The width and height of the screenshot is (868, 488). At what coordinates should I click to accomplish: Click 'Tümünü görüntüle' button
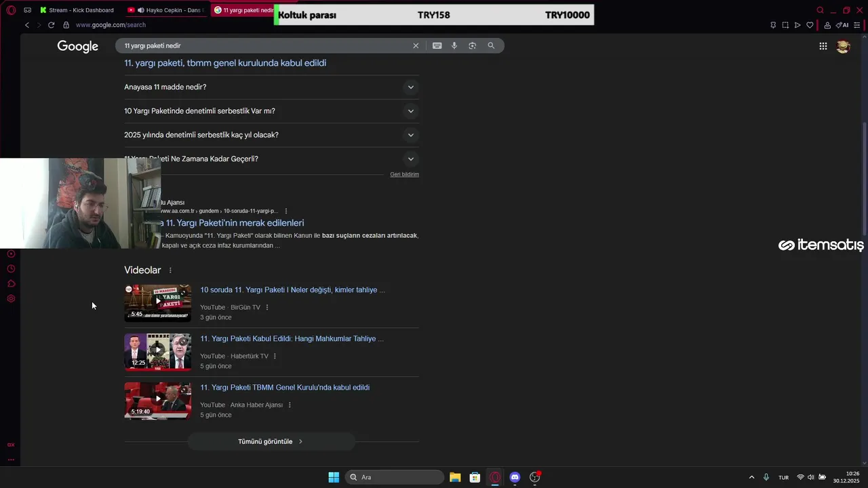(x=271, y=441)
